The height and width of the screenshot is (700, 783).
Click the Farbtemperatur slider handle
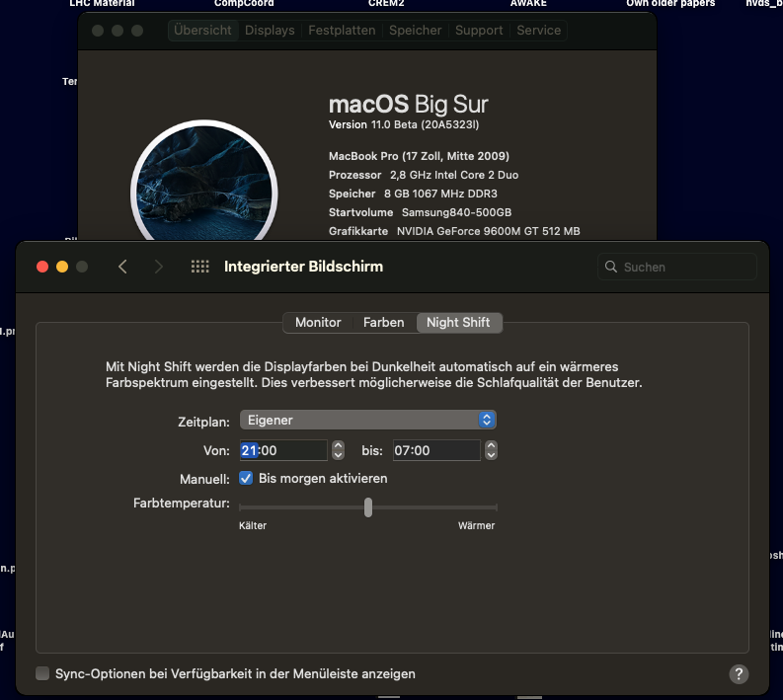pyautogui.click(x=368, y=507)
